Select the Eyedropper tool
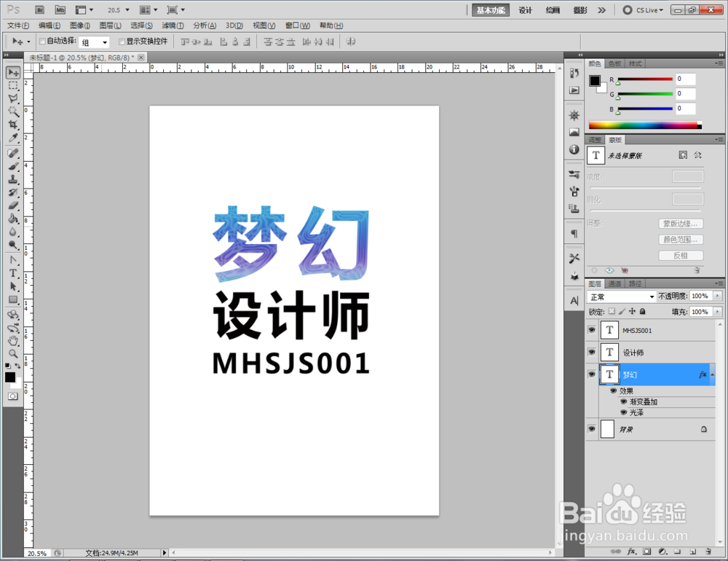This screenshot has width=728, height=561. pyautogui.click(x=13, y=138)
